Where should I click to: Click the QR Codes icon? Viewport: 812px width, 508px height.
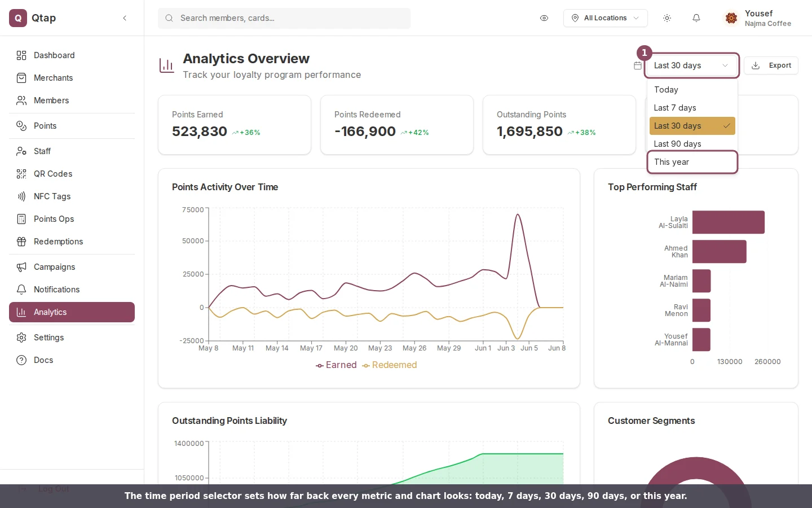pos(21,174)
